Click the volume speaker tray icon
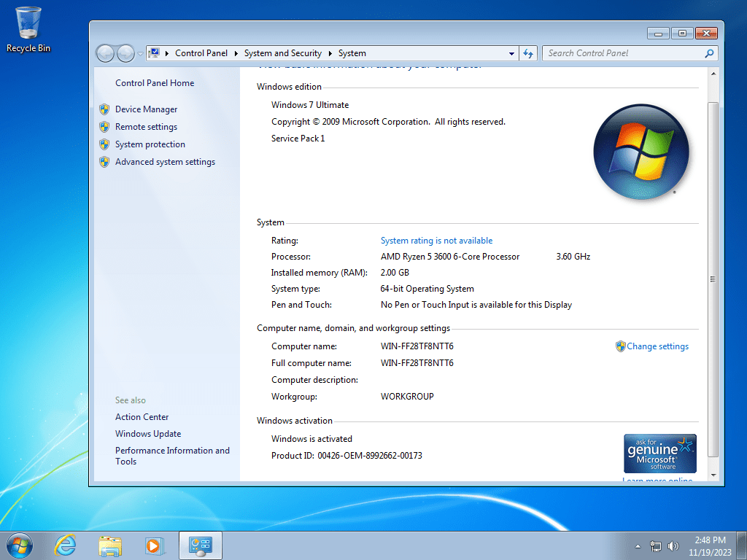 point(673,546)
